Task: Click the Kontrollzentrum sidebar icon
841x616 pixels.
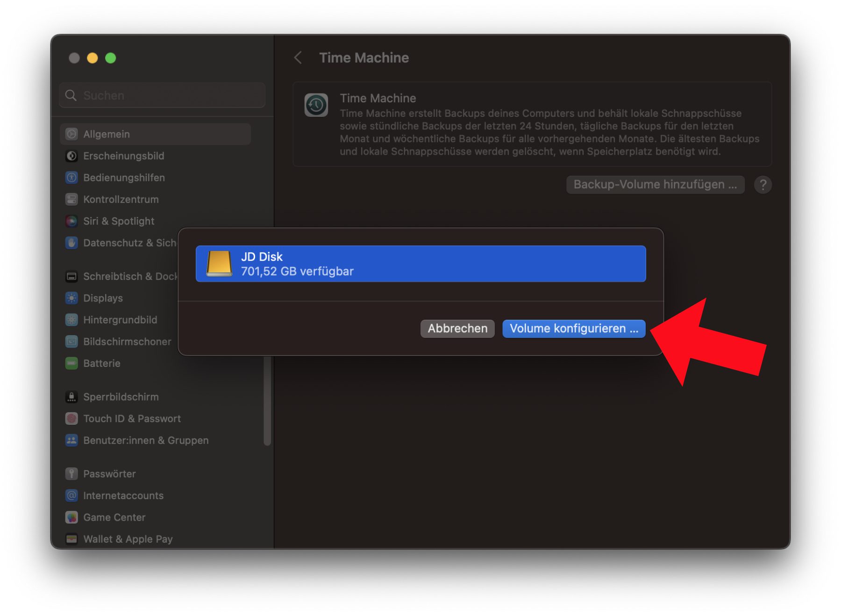Action: [x=71, y=200]
